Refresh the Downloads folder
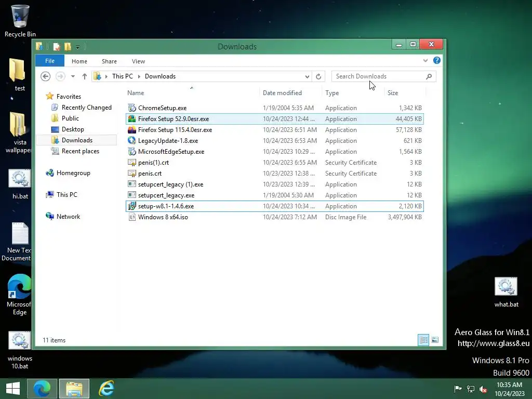Viewport: 532px width, 399px height. pyautogui.click(x=318, y=76)
